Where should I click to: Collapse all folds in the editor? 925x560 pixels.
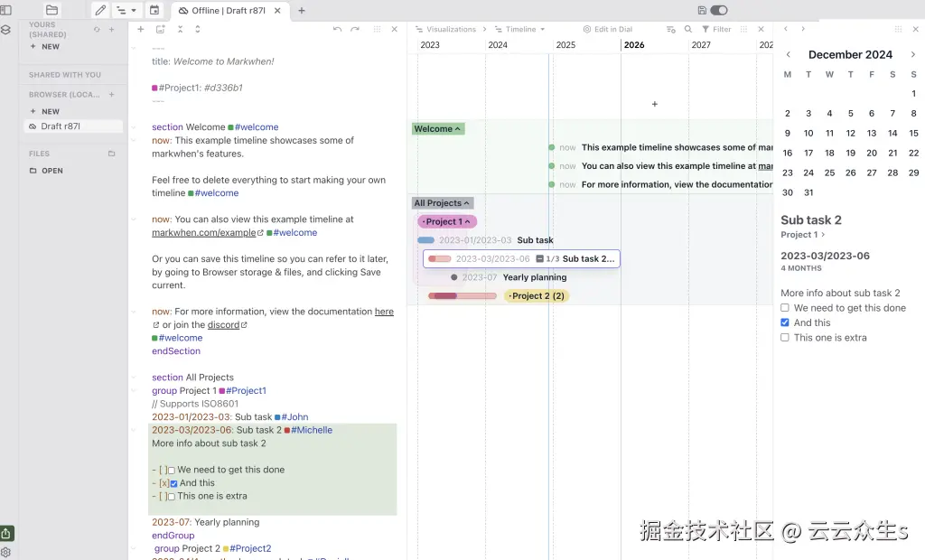pos(180,29)
